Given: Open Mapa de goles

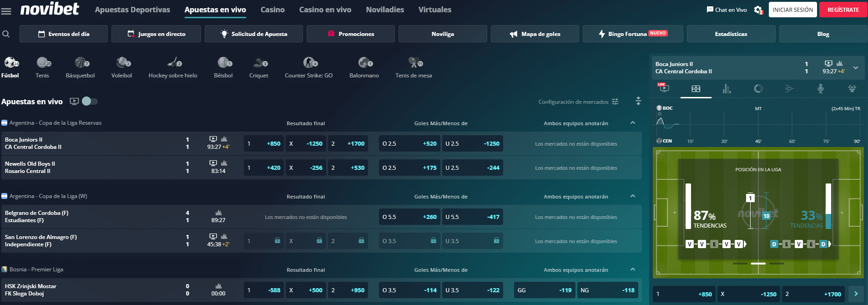Looking at the screenshot, I should [x=535, y=34].
